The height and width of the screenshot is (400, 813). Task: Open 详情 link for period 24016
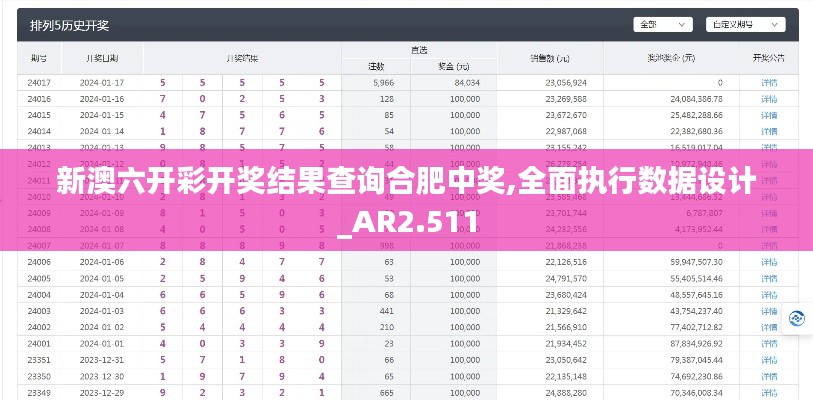[768, 99]
